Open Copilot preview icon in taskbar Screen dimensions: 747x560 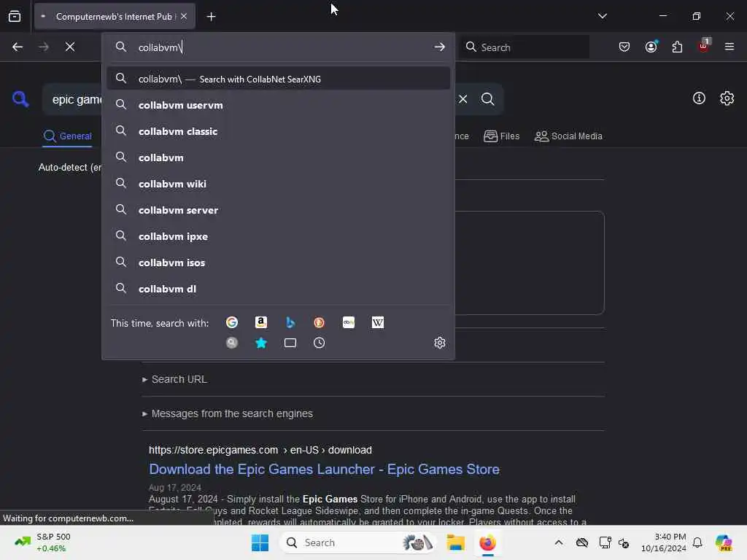(723, 542)
